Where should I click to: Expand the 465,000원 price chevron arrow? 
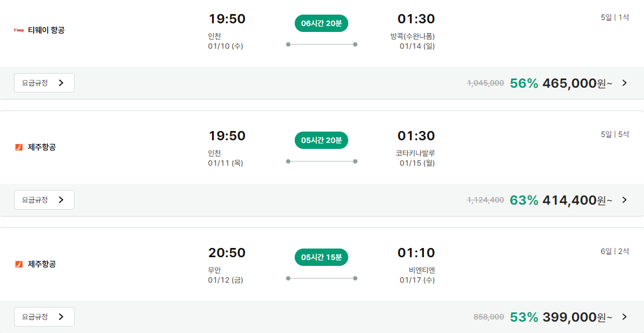coord(625,83)
